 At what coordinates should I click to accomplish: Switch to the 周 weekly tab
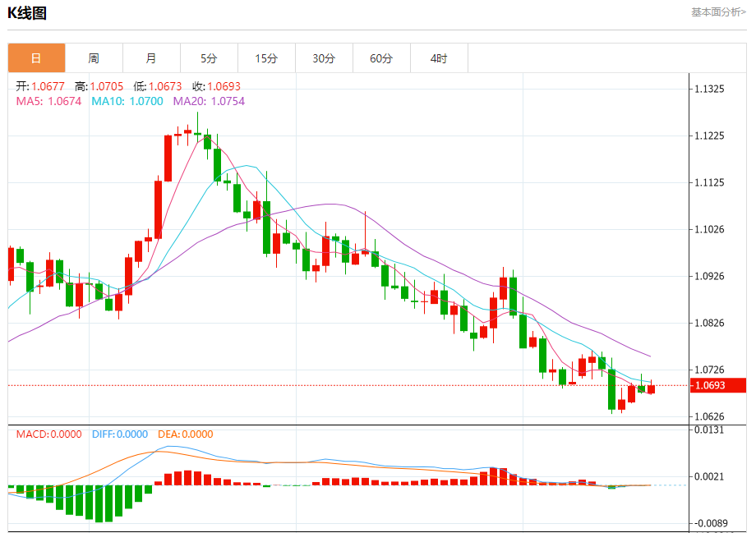coord(94,58)
